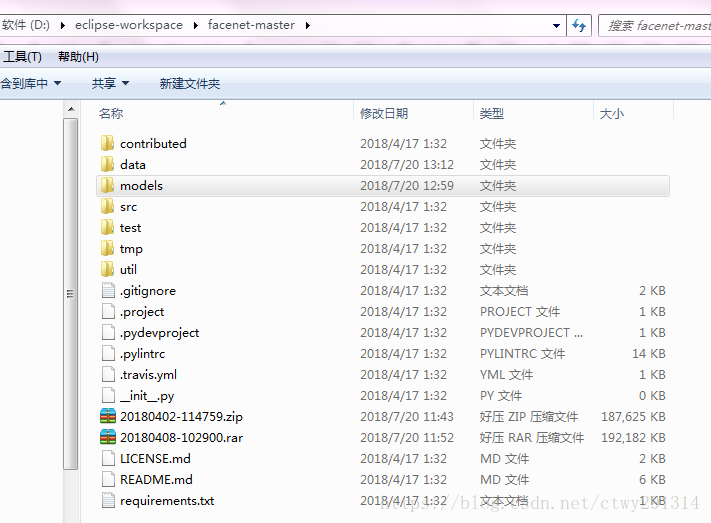The width and height of the screenshot is (711, 523).
Task: Open the 含到库中 dropdown
Action: [31, 83]
